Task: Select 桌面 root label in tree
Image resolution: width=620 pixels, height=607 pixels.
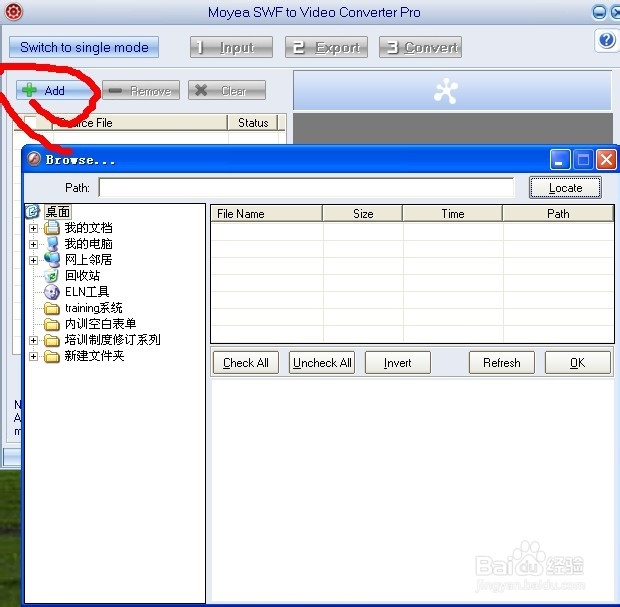Action: click(x=58, y=212)
